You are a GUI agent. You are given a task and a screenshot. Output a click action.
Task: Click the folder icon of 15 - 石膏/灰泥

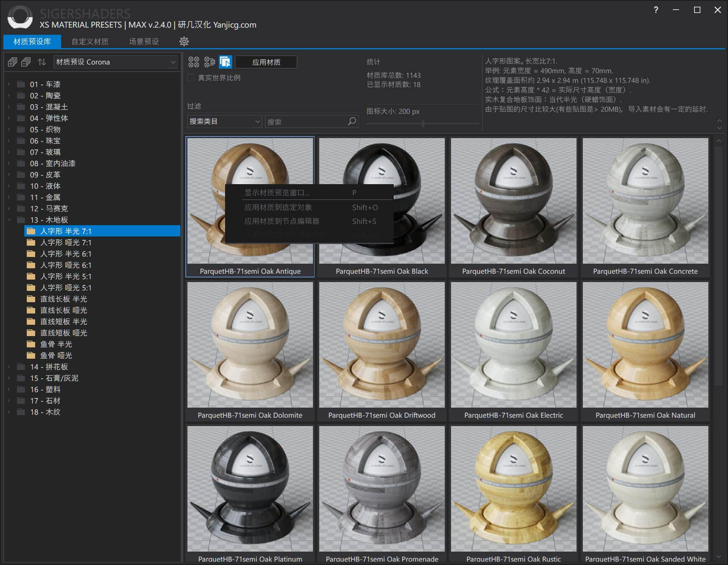[x=21, y=378]
